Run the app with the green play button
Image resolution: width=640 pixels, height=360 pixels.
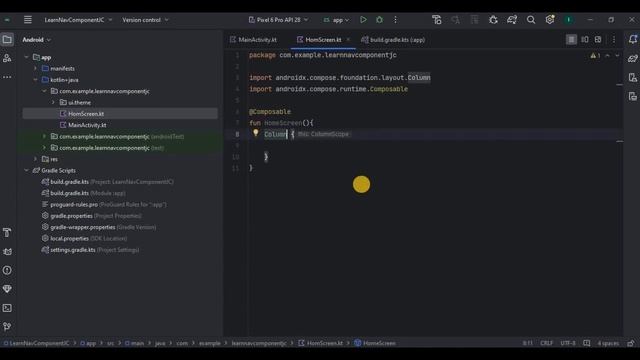363,20
